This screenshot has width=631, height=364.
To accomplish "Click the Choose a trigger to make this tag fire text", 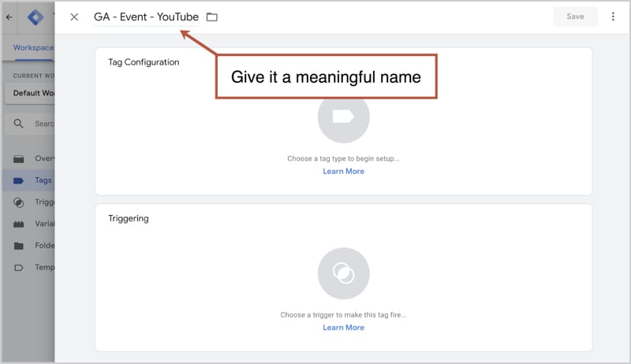I will coord(343,315).
